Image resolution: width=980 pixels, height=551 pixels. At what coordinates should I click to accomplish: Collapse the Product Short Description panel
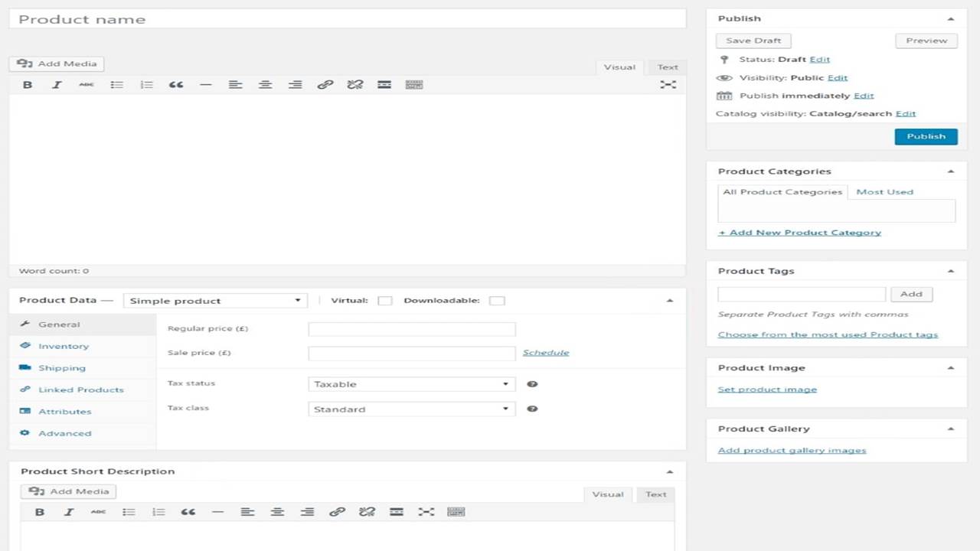(x=670, y=472)
